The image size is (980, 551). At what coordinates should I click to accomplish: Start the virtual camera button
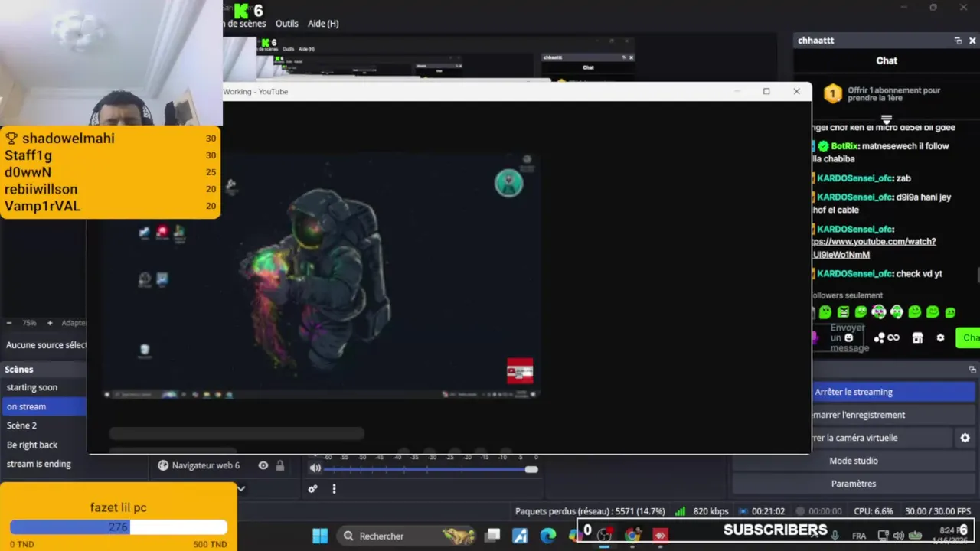tap(881, 438)
